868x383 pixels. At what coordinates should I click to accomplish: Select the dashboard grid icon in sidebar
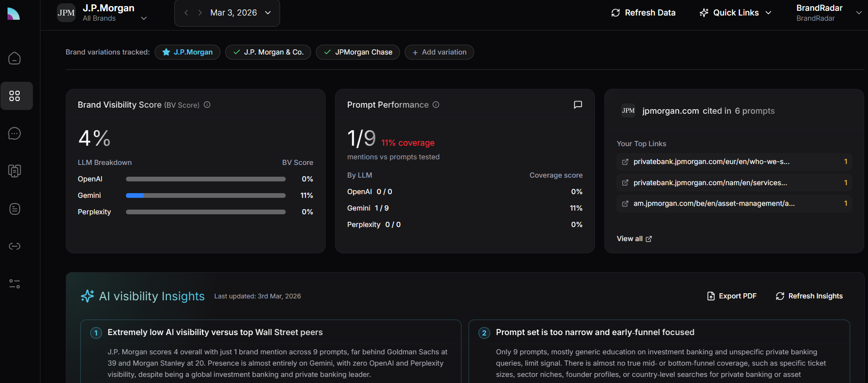point(15,96)
